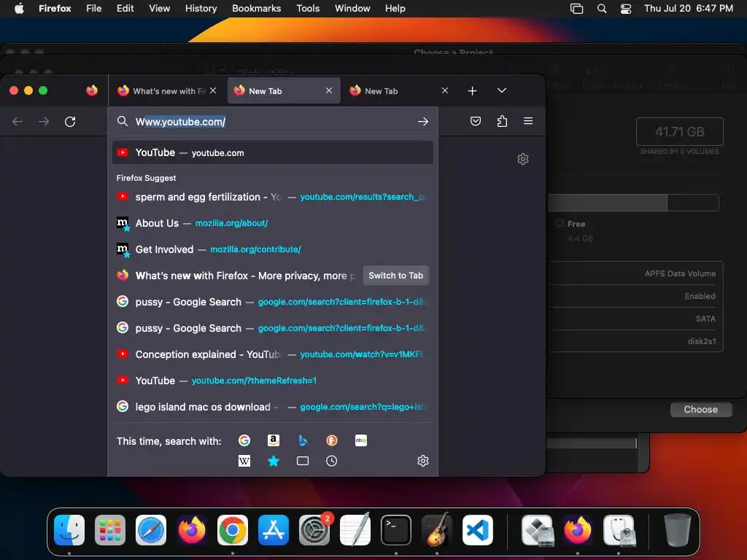The height and width of the screenshot is (560, 747).
Task: Open Spotlight search in the menu bar
Action: 602,9
